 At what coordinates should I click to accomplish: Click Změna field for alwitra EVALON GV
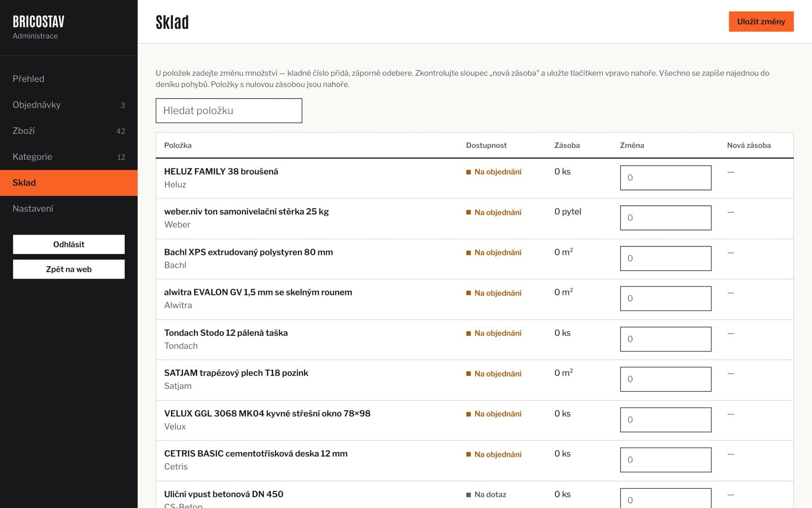tap(665, 299)
